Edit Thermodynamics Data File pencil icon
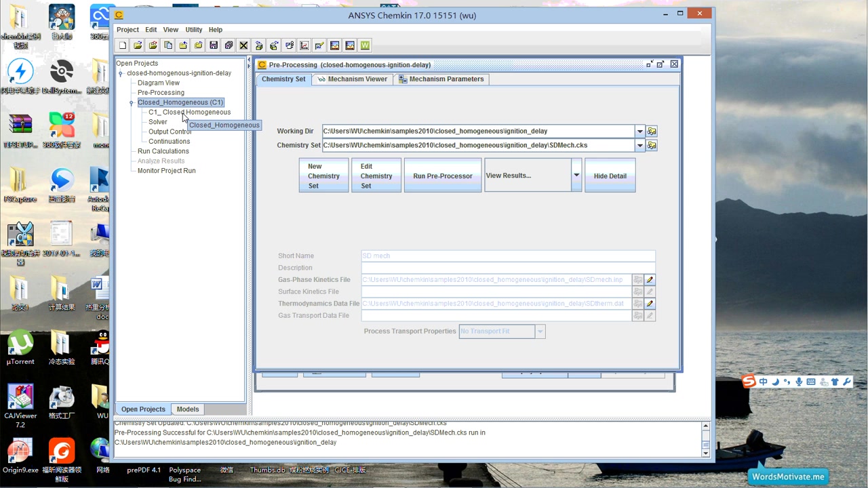This screenshot has width=868, height=488. pyautogui.click(x=650, y=304)
